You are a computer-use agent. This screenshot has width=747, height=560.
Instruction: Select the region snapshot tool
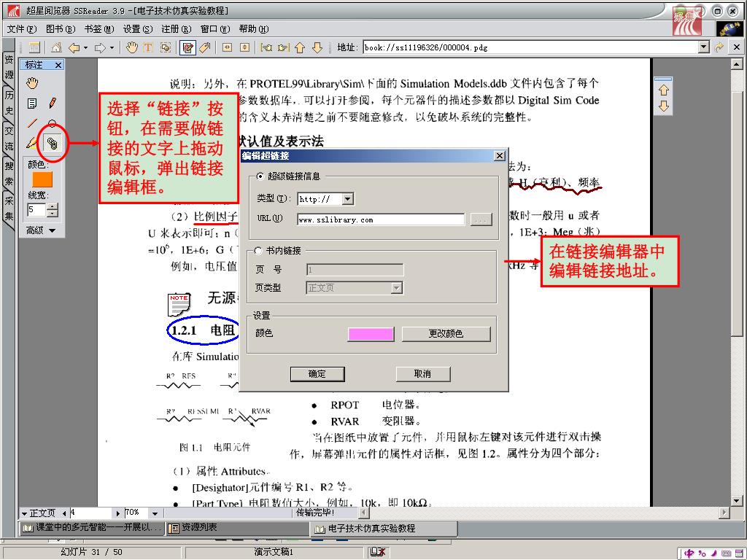[166, 47]
